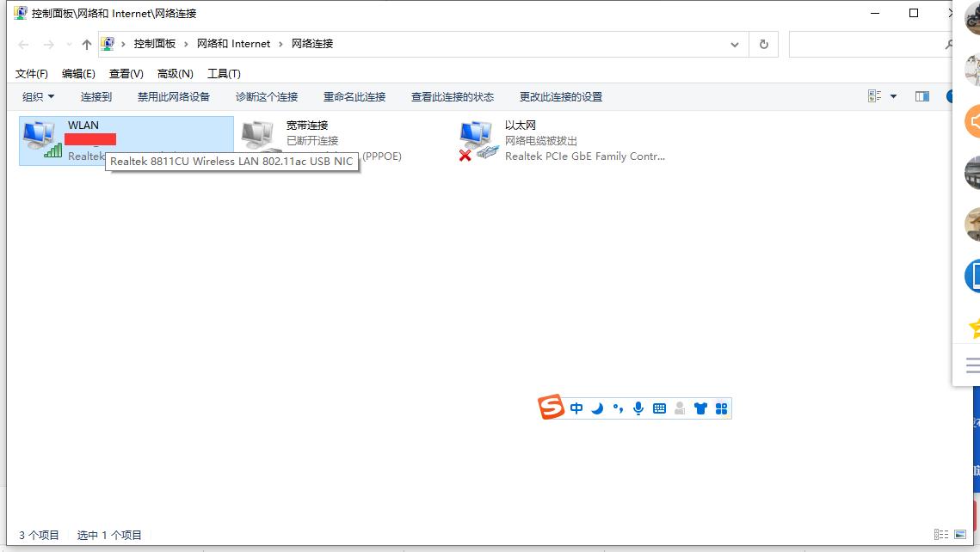
Task: Enable Sogou night mode moon icon
Action: pyautogui.click(x=596, y=408)
